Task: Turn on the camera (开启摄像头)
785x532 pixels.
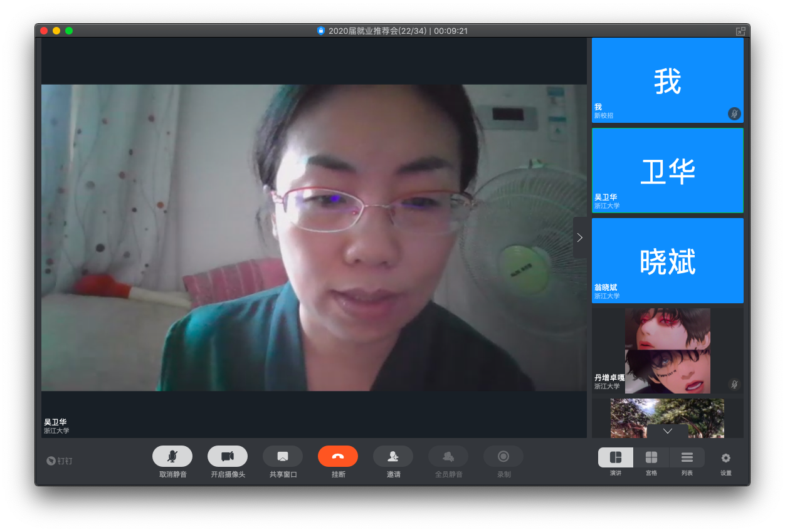Action: pos(228,456)
